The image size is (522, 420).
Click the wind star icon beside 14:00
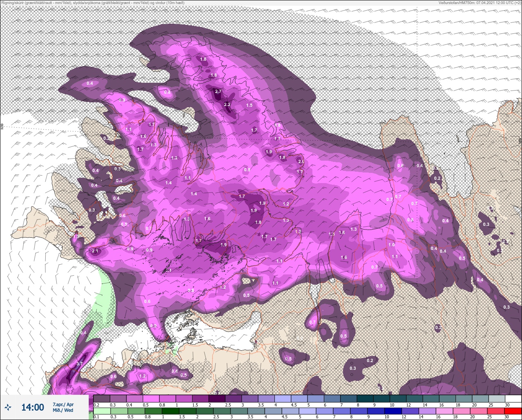8,407
